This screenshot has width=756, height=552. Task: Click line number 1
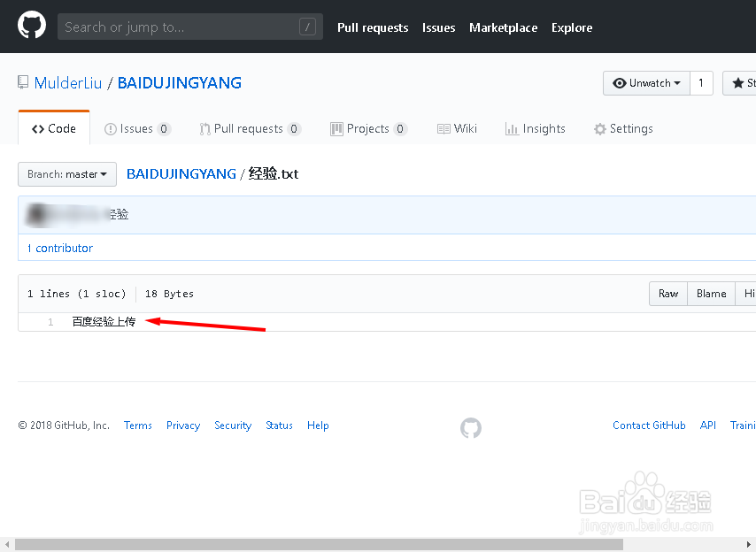tap(50, 322)
